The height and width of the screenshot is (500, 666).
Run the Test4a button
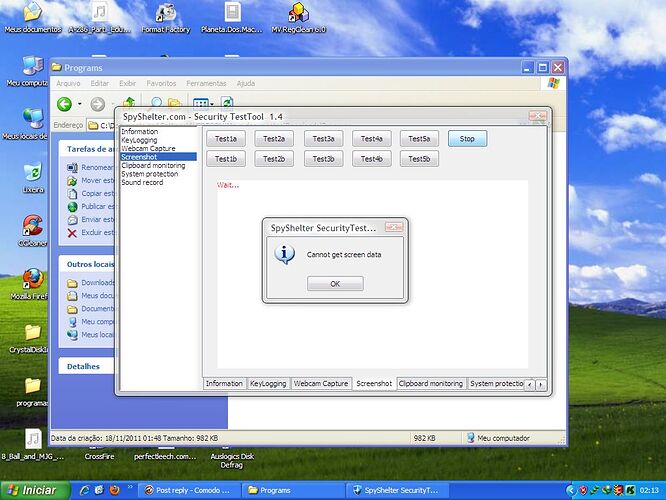372,138
